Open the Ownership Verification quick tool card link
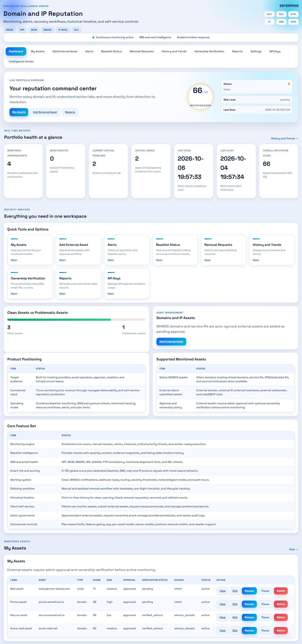The width and height of the screenshot is (302, 644). pyautogui.click(x=14, y=294)
